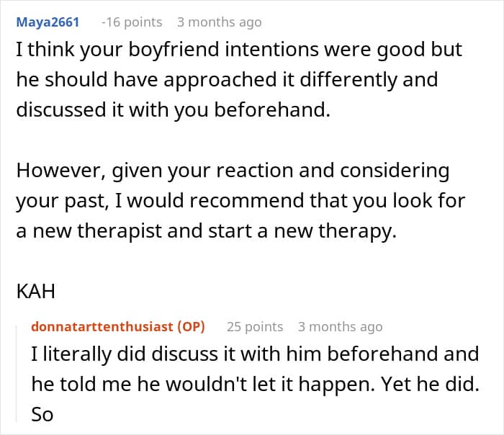Click the word 'therapist' in the comment
Image resolution: width=504 pixels, height=435 pixels.
(120, 231)
